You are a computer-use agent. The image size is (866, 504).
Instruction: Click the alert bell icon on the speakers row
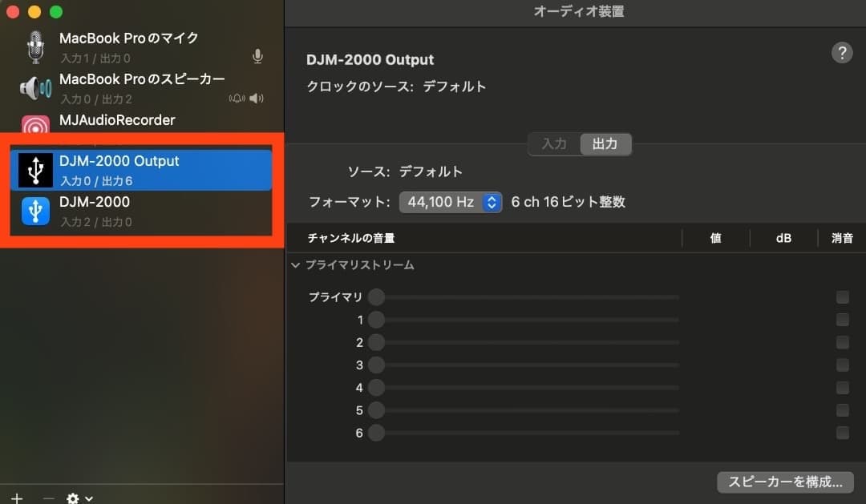[237, 97]
